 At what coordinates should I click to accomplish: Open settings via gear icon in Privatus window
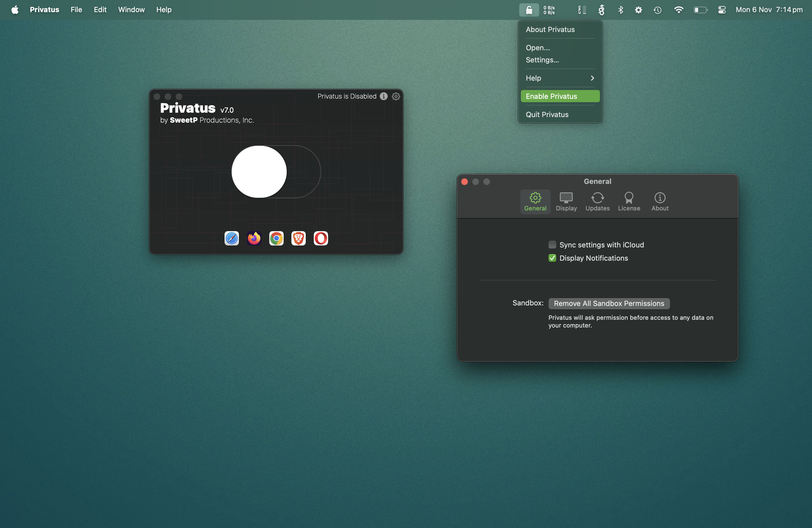[396, 96]
